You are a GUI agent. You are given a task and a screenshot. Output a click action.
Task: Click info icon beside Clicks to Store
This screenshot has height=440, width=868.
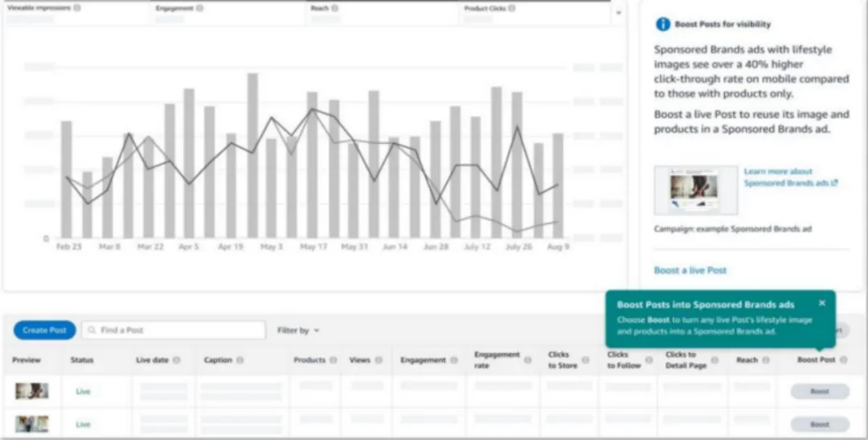586,360
